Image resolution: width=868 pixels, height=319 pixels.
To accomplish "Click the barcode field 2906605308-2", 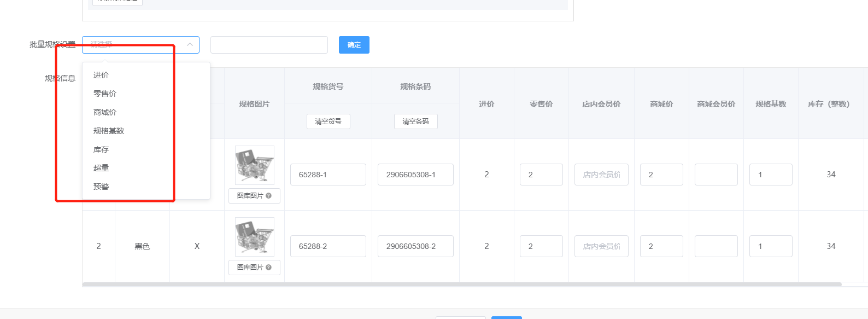I will (x=415, y=246).
